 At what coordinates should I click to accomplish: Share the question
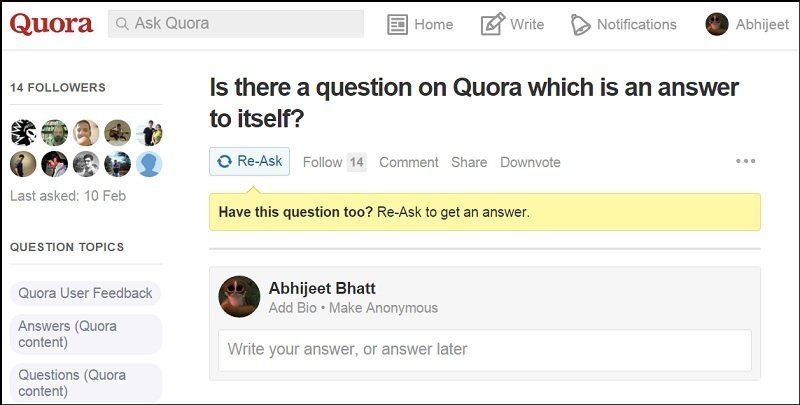469,162
